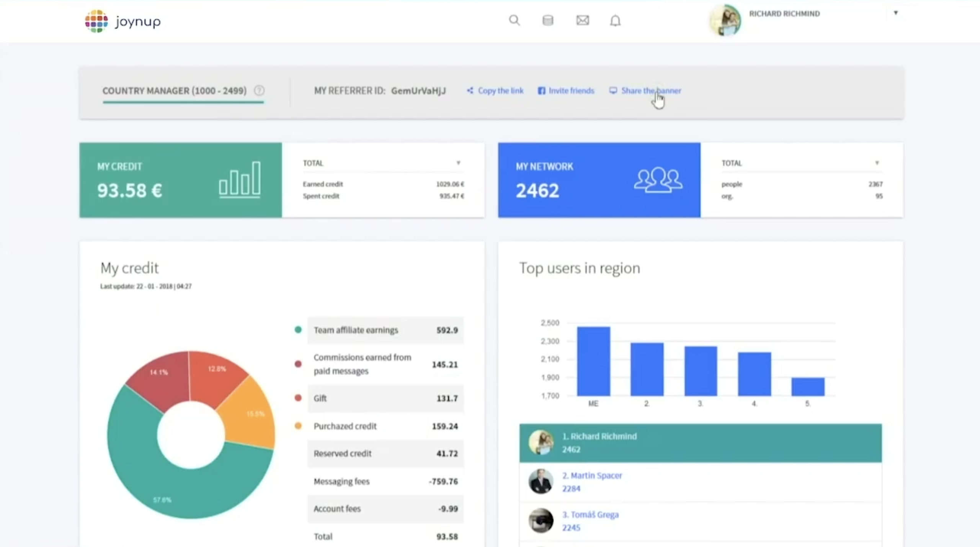Expand the My Network Total dropdown
The image size is (980, 547).
point(877,163)
